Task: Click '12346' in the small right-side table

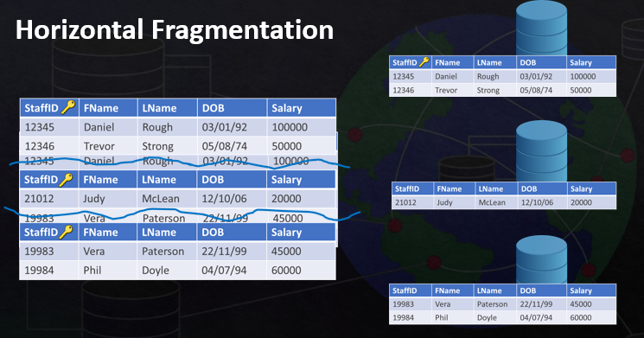Action: tap(404, 91)
